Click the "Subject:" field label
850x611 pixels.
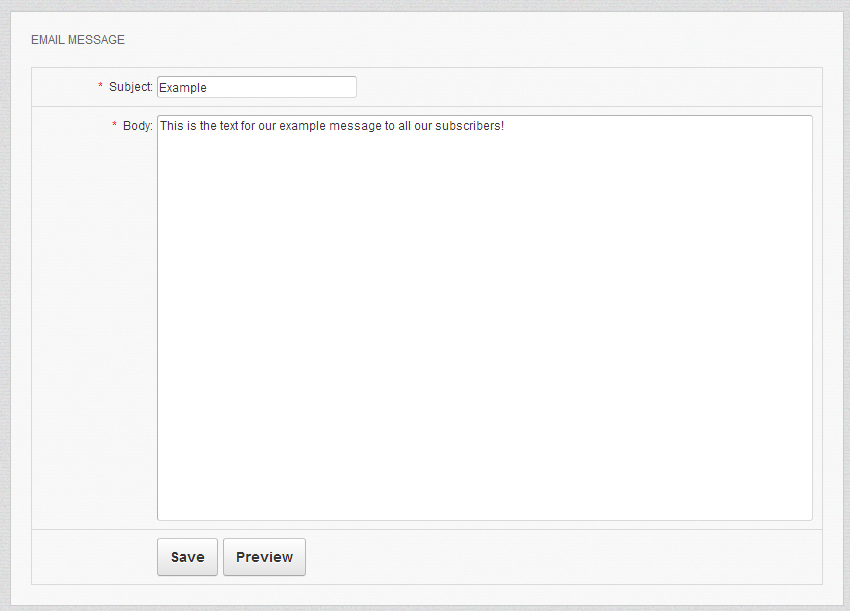coord(130,87)
